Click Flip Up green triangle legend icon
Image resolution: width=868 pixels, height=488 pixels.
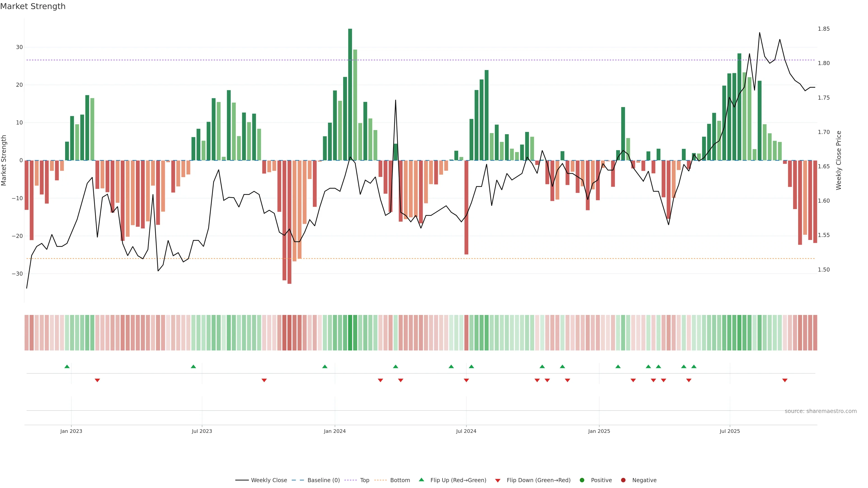(x=421, y=480)
